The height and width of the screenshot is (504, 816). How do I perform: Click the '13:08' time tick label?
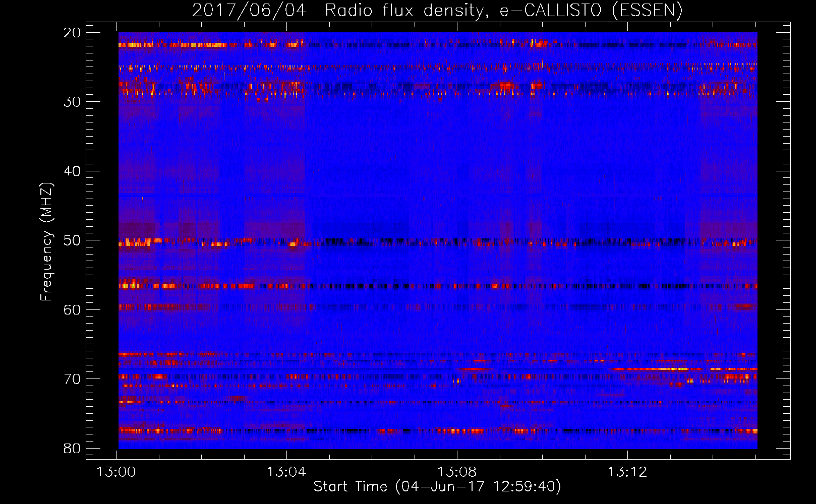[x=457, y=472]
